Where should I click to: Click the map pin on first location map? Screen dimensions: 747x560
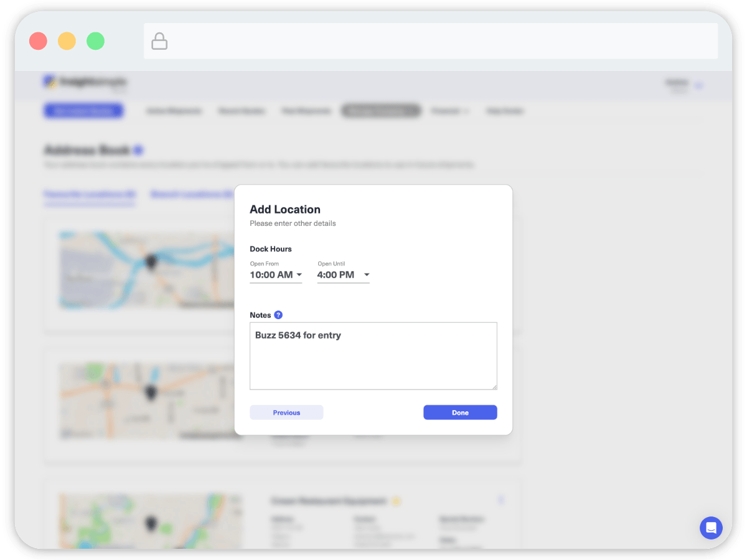[150, 262]
